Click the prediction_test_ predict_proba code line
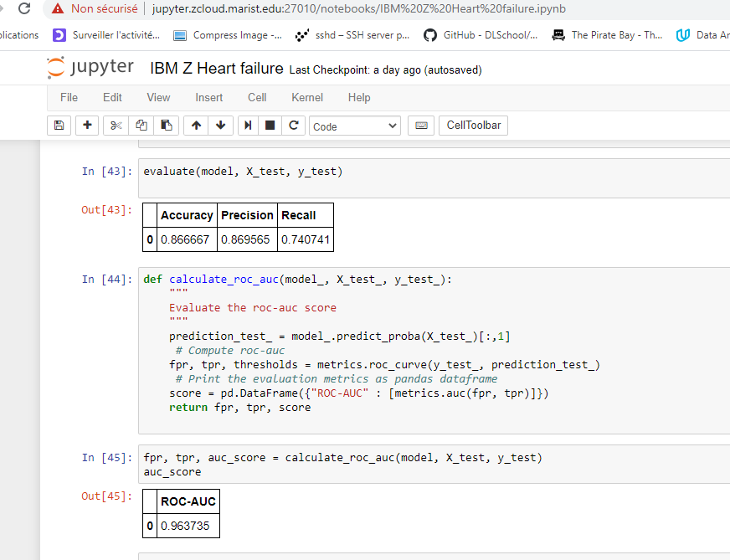Screen dimensions: 730x560 [339, 337]
